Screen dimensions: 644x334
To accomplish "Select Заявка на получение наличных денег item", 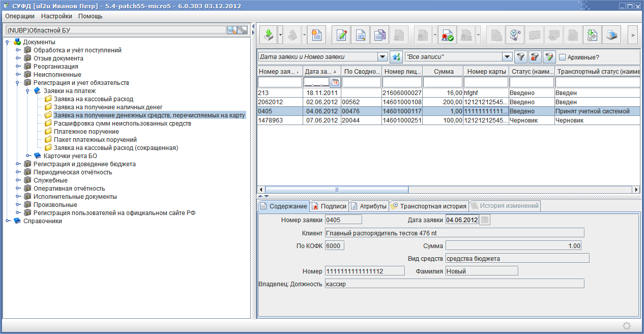I will click(x=108, y=107).
